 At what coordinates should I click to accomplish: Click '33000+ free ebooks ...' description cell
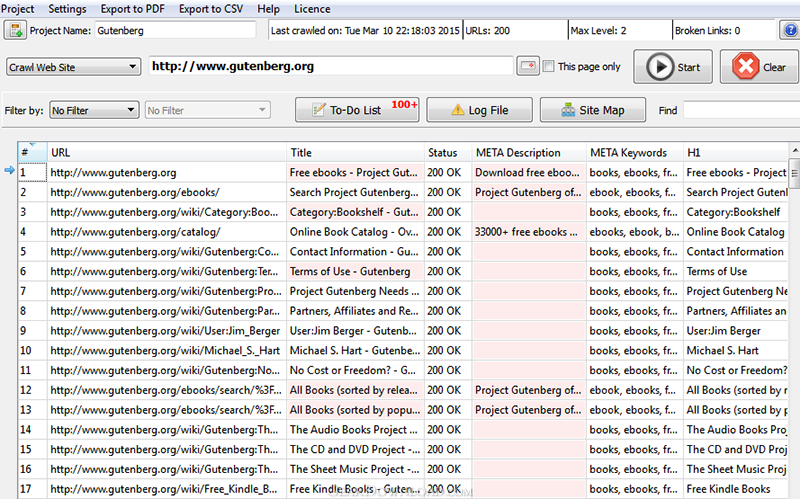coord(530,232)
